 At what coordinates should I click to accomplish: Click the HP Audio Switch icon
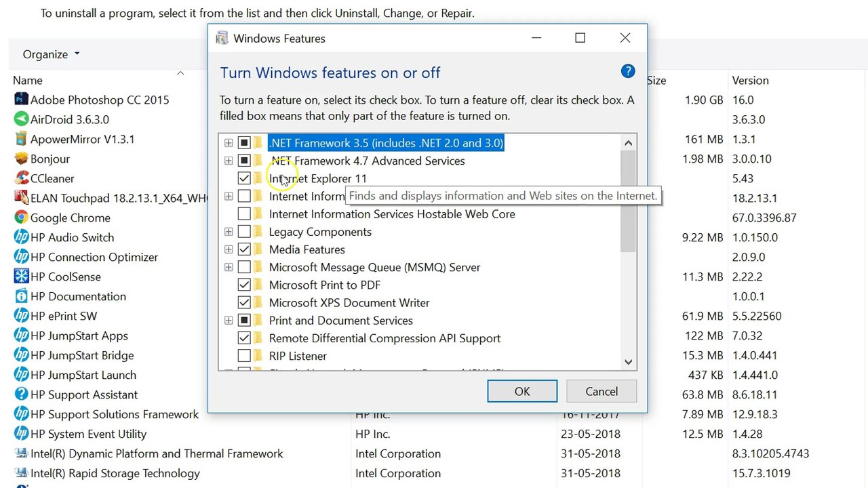[21, 237]
